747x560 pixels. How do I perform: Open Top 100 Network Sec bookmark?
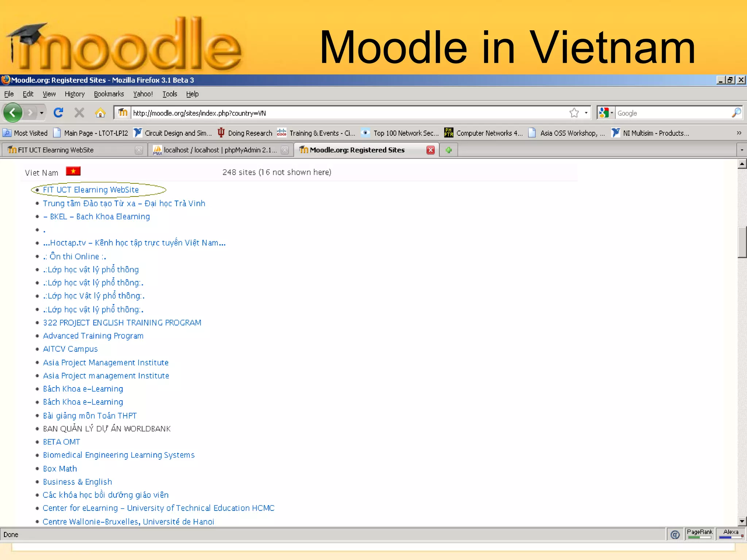[400, 133]
